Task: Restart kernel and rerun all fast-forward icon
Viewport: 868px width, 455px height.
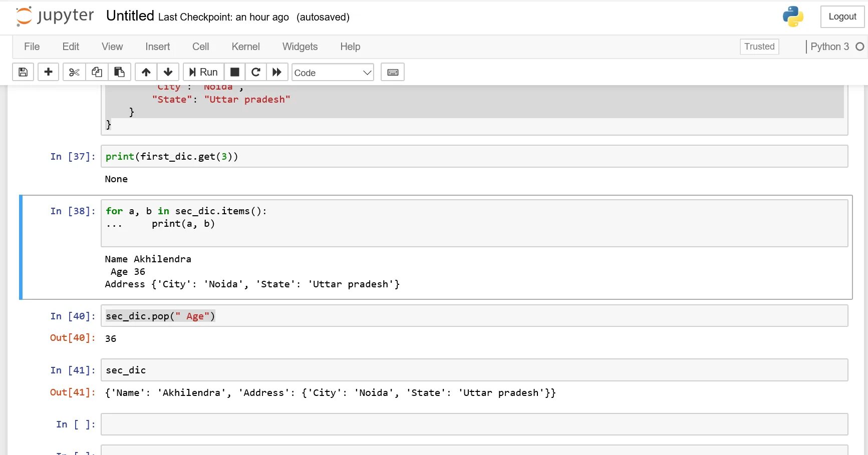Action: tap(277, 72)
